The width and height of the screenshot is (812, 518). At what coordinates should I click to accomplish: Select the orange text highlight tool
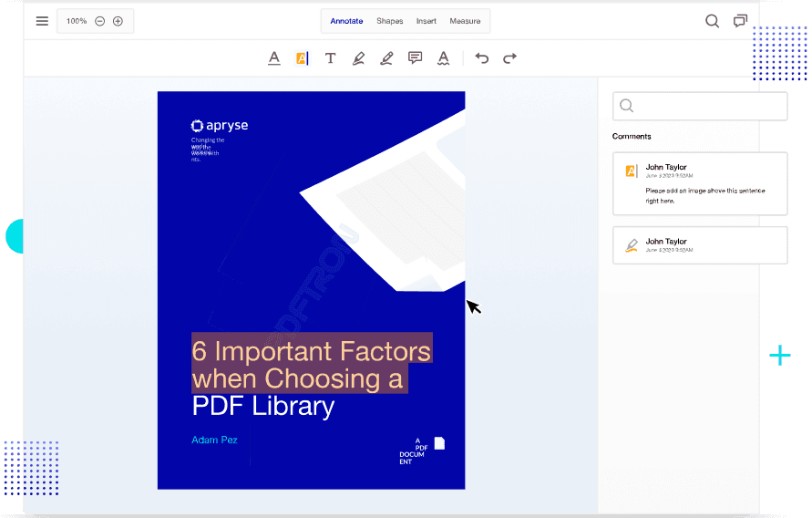(302, 58)
